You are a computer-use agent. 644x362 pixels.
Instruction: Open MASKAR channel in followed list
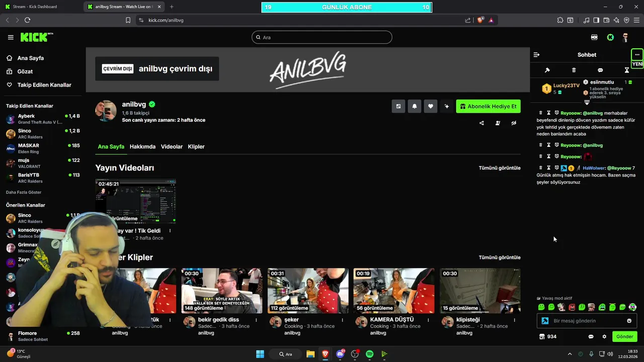tap(43, 148)
